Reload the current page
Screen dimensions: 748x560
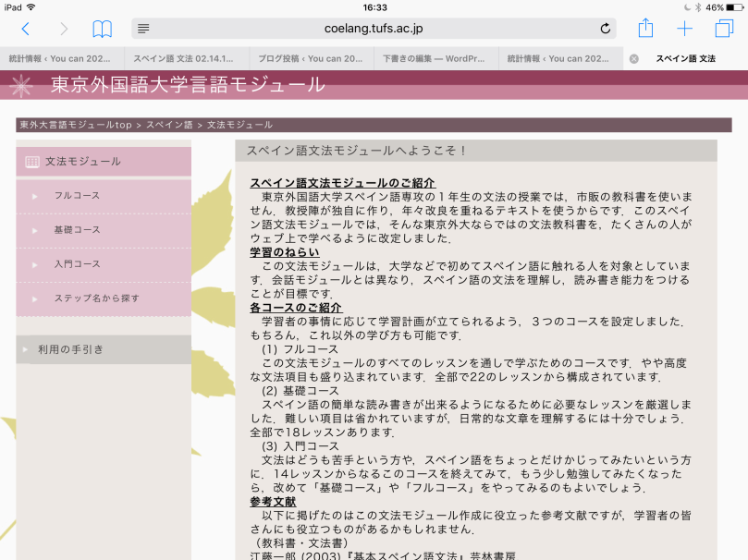click(x=606, y=29)
